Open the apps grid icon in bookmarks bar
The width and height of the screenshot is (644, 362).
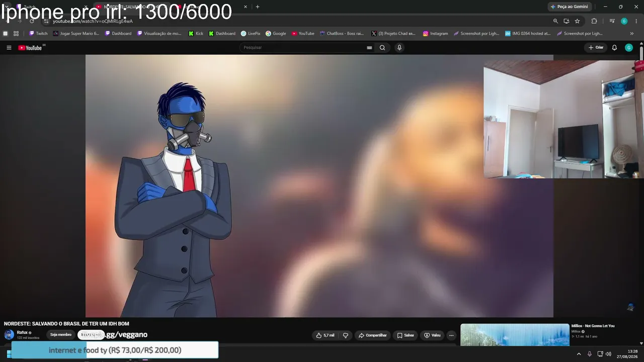(x=16, y=34)
